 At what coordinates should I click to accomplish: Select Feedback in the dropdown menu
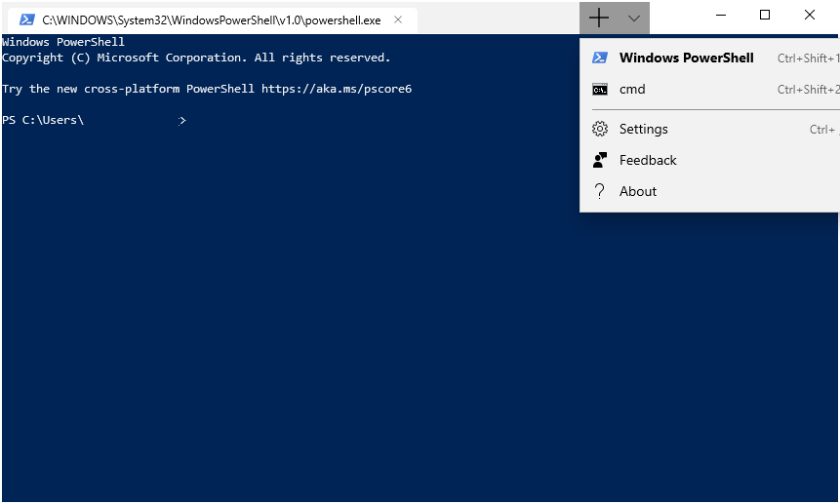coord(710,160)
